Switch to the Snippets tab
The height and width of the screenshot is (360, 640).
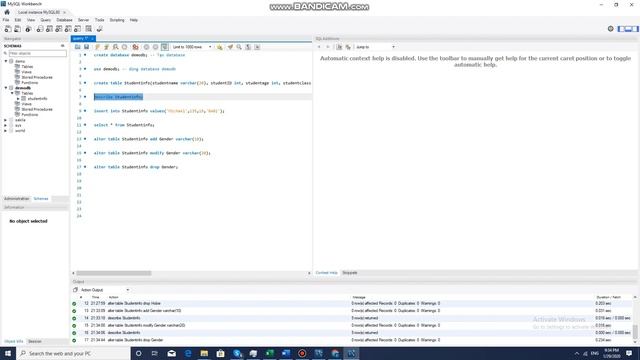(x=350, y=273)
